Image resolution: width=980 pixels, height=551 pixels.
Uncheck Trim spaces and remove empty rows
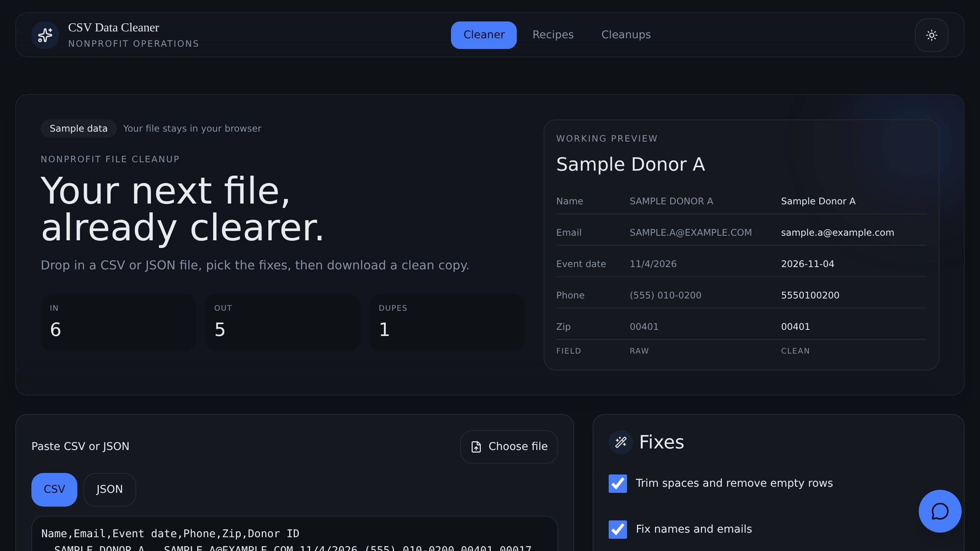(617, 483)
